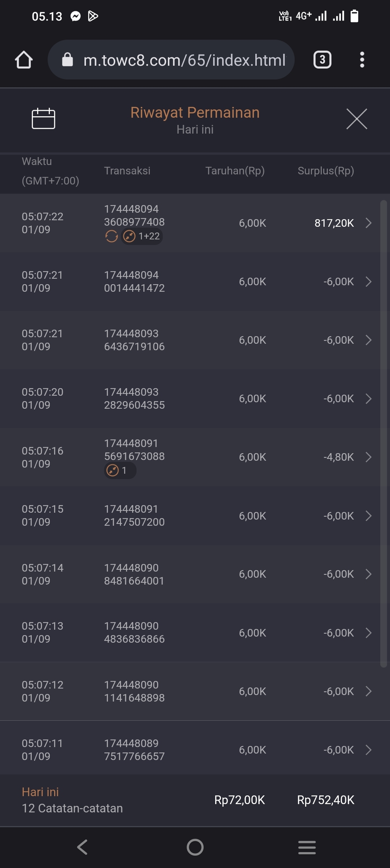Image resolution: width=390 pixels, height=868 pixels.
Task: Close the Riwayat Permainan panel
Action: coord(356,118)
